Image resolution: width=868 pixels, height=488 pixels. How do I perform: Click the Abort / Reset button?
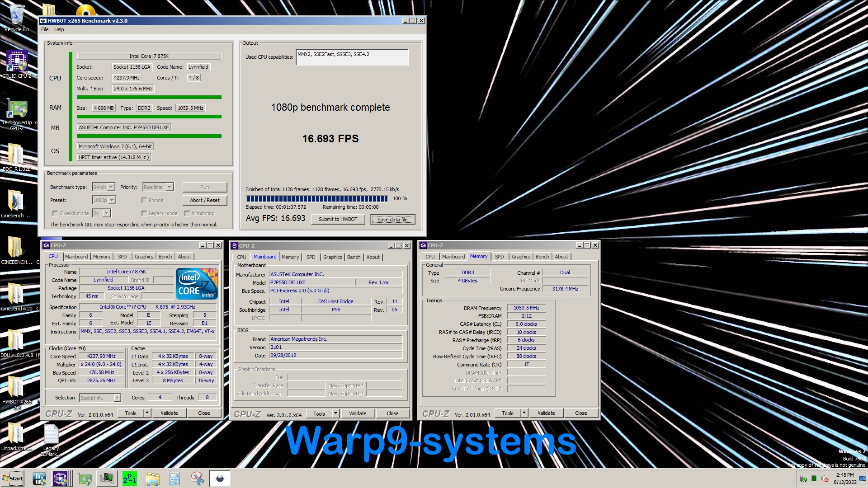(x=205, y=200)
